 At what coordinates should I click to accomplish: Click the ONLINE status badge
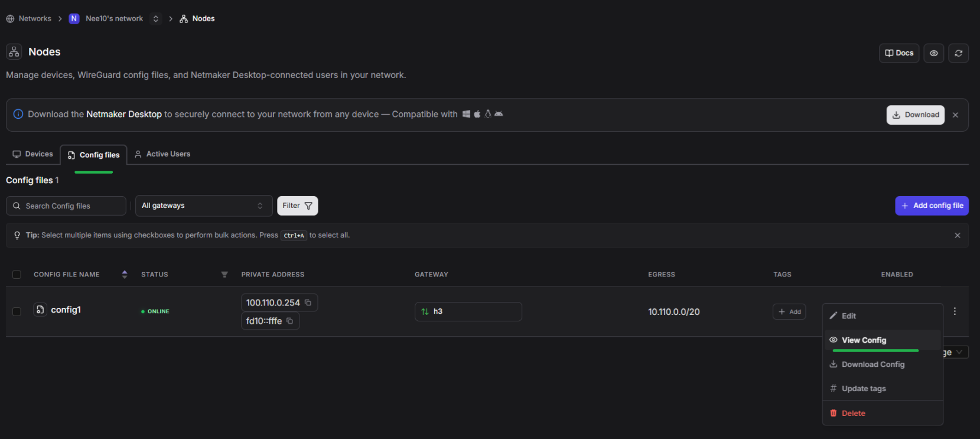155,311
